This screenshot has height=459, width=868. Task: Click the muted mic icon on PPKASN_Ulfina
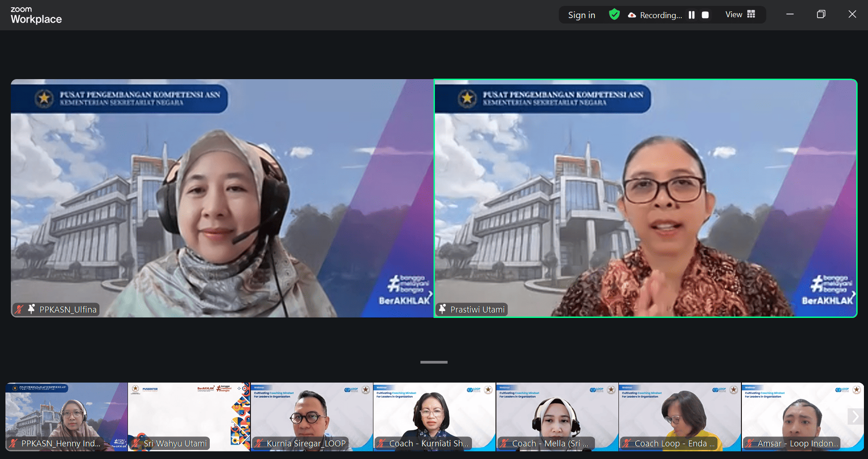tap(19, 309)
